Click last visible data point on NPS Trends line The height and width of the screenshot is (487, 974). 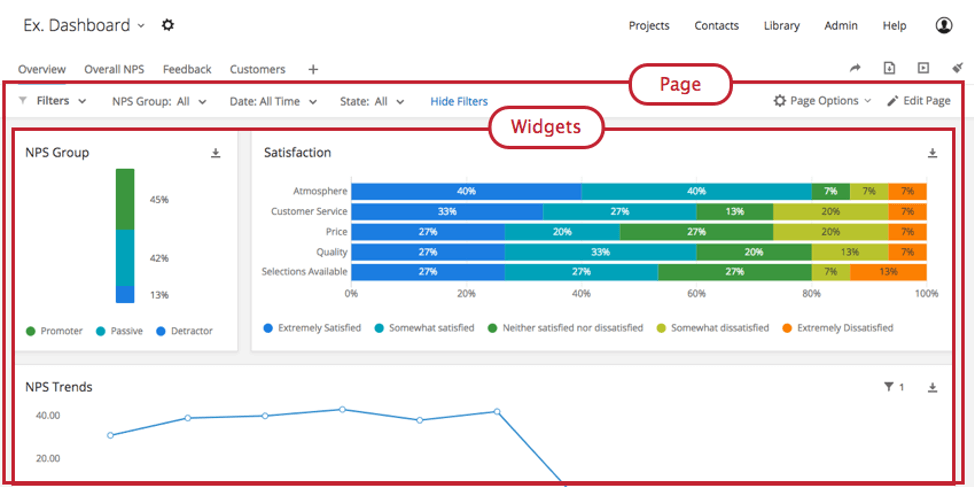[497, 411]
